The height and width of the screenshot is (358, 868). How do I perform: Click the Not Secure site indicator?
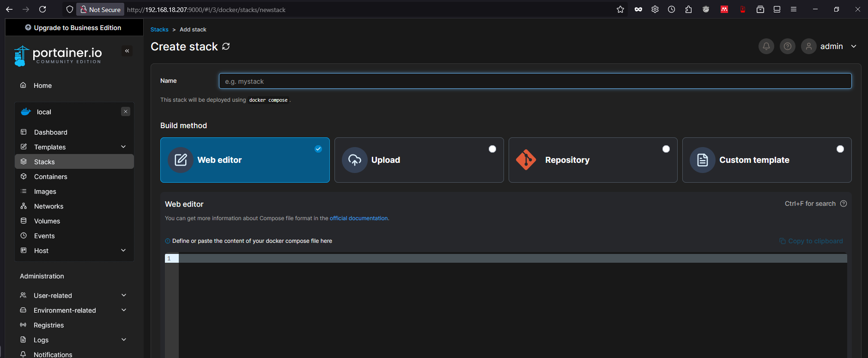[100, 9]
